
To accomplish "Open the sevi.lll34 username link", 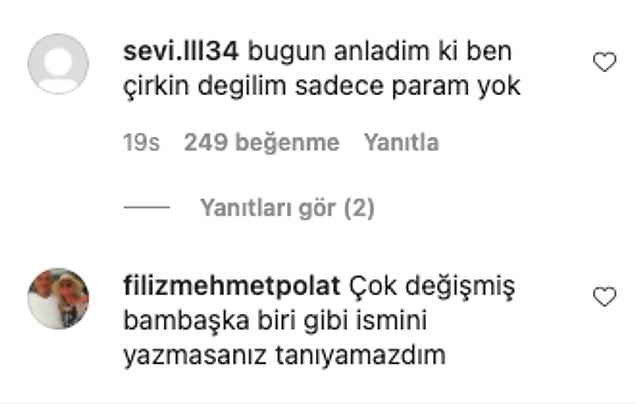I will pyautogui.click(x=181, y=51).
